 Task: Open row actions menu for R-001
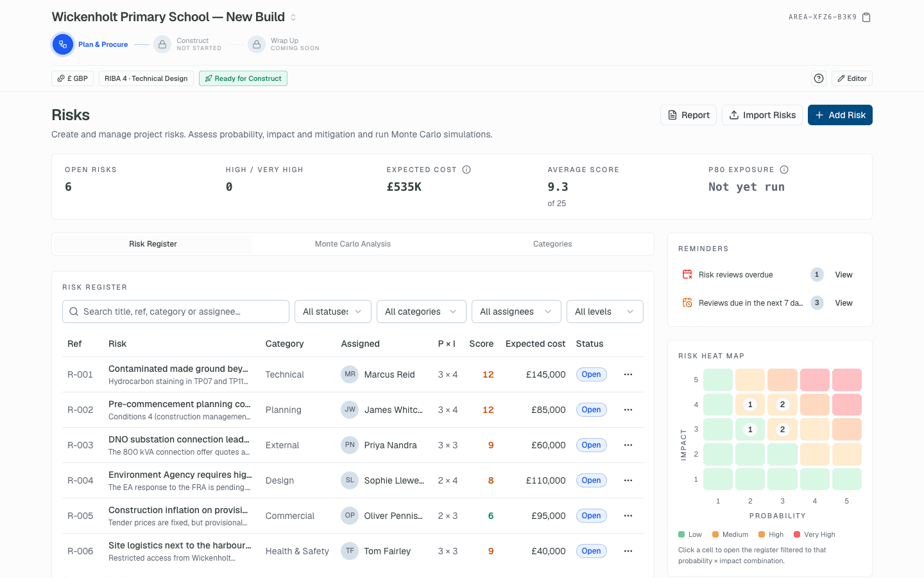(628, 374)
